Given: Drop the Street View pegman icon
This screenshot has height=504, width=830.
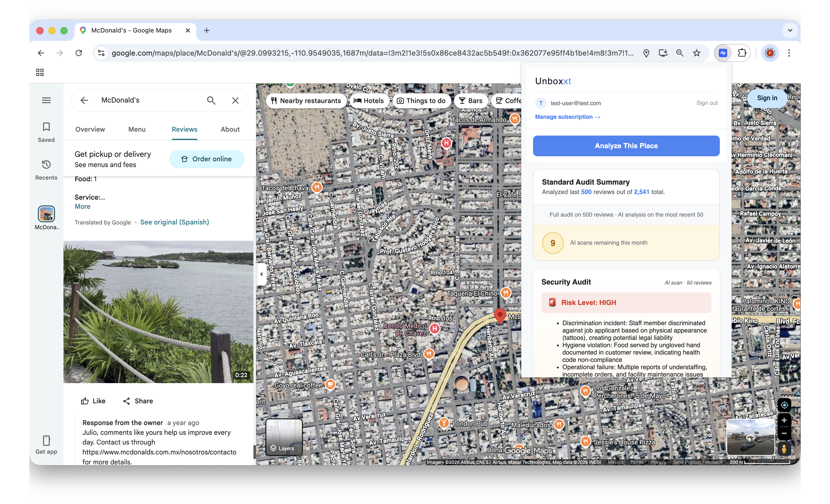Looking at the screenshot, I should 784,449.
